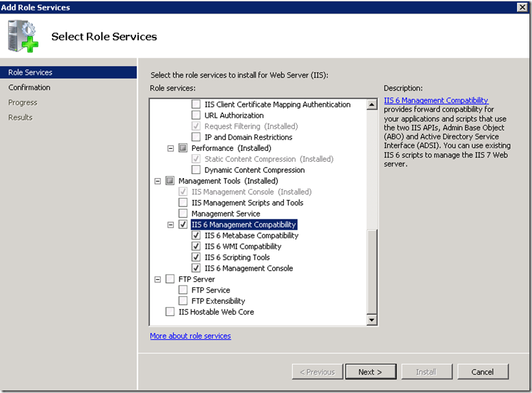Select the Management Service label
Image resolution: width=532 pixels, height=393 pixels.
(x=226, y=214)
